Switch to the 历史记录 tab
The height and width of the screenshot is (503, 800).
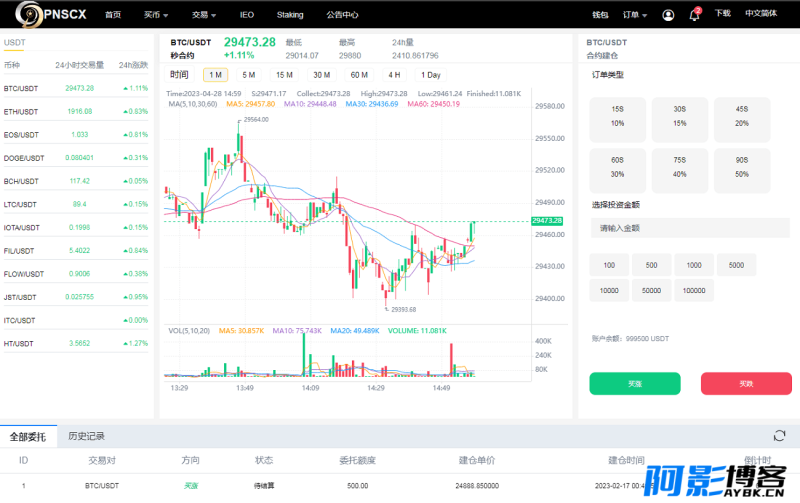86,436
